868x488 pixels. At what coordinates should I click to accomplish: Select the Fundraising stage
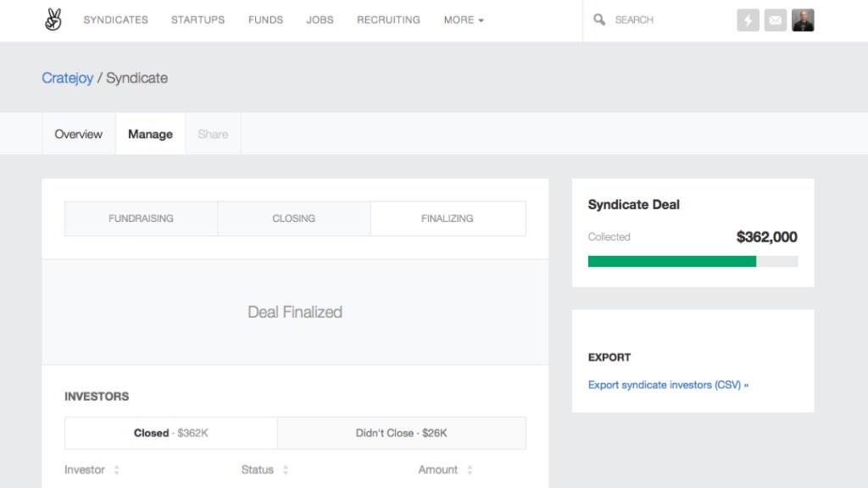tap(141, 219)
